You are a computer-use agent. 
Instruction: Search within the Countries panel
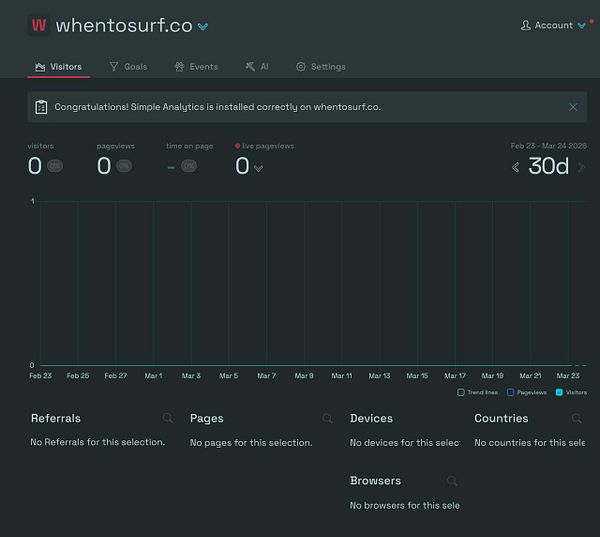(577, 418)
